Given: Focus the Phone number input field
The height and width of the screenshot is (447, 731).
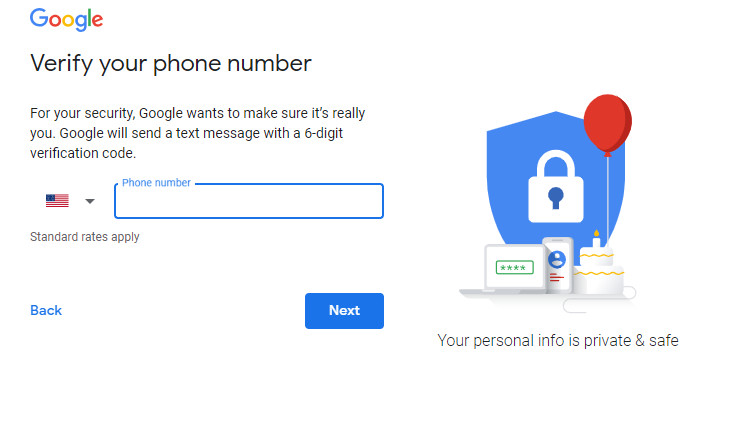Looking at the screenshot, I should 249,201.
